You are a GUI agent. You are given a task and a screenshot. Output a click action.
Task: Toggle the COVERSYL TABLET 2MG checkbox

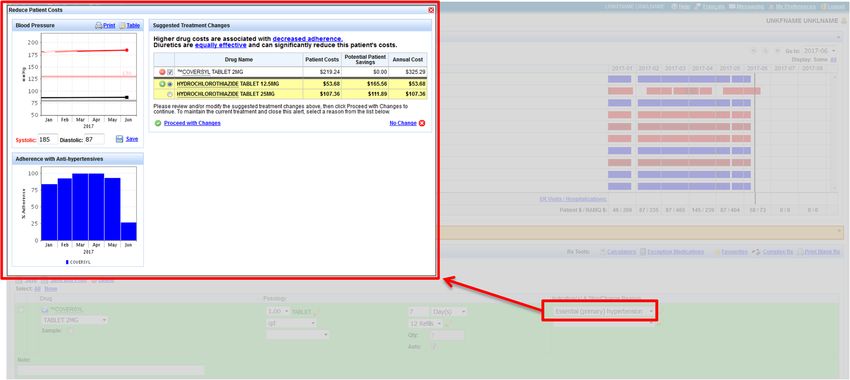(x=170, y=72)
